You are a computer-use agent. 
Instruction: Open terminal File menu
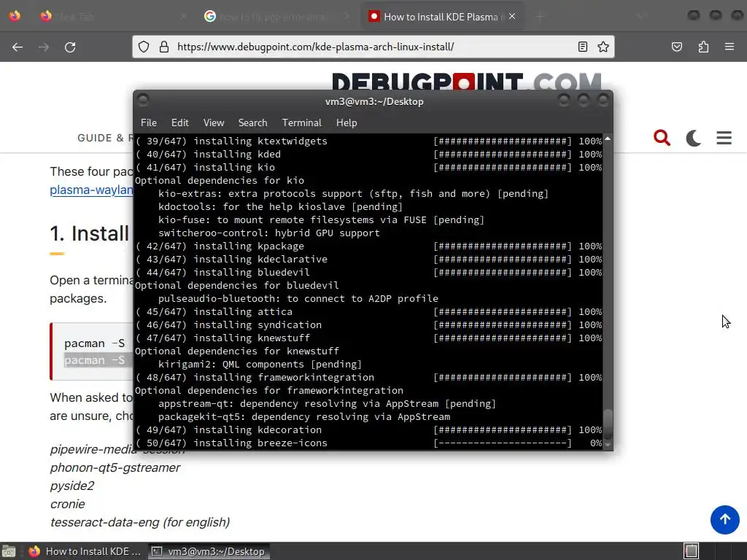click(149, 122)
